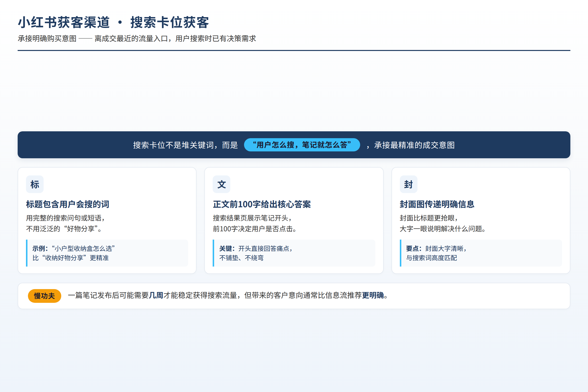This screenshot has height=392, width=588.
Task: Click banner text 搜索卡位不是堆关键词，而是
Action: pos(185,145)
